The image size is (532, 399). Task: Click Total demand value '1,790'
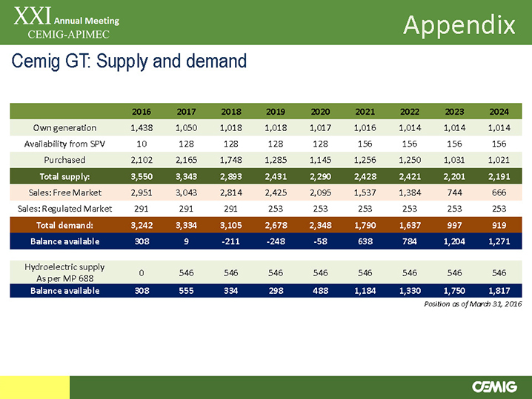point(365,225)
